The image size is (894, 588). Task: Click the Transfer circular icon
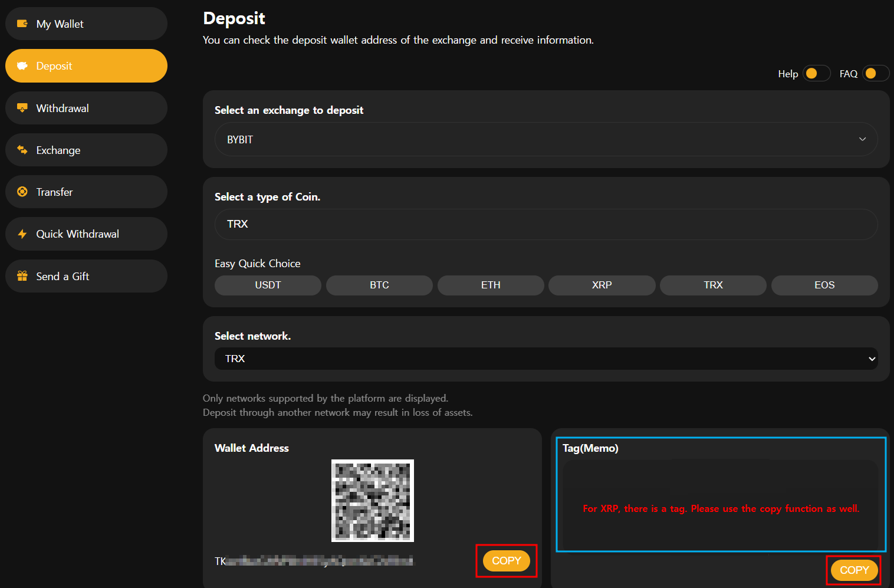click(x=22, y=192)
